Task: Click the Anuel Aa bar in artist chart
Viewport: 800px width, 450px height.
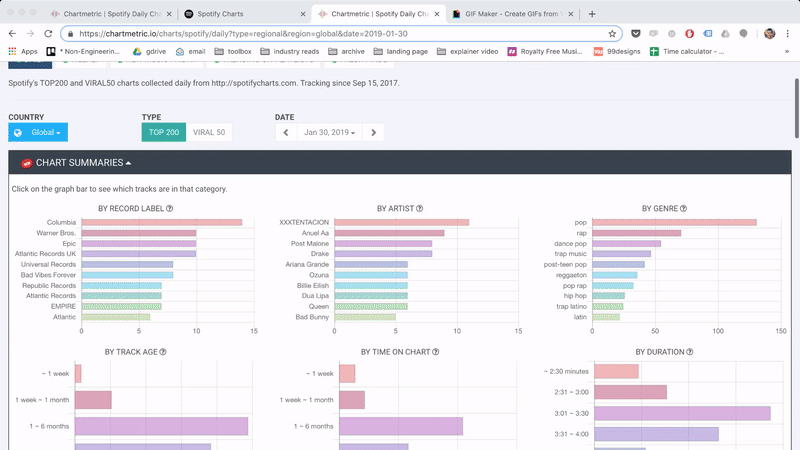Action: pyautogui.click(x=389, y=233)
